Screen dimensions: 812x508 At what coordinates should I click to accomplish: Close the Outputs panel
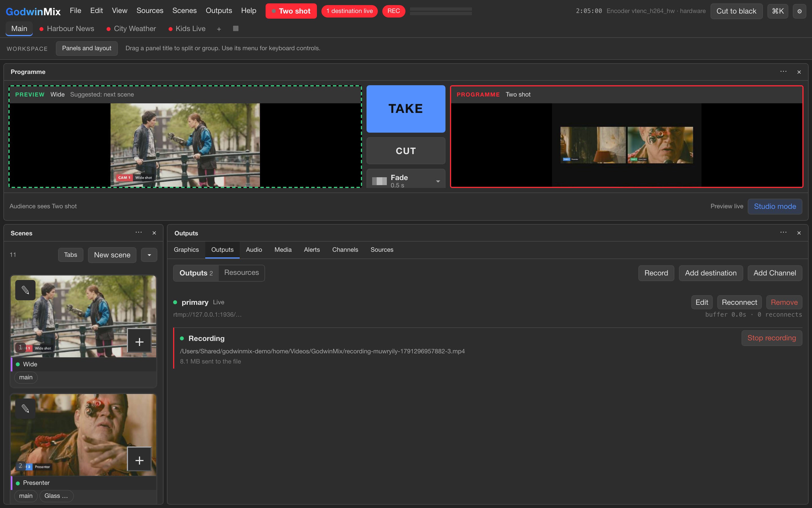point(799,233)
